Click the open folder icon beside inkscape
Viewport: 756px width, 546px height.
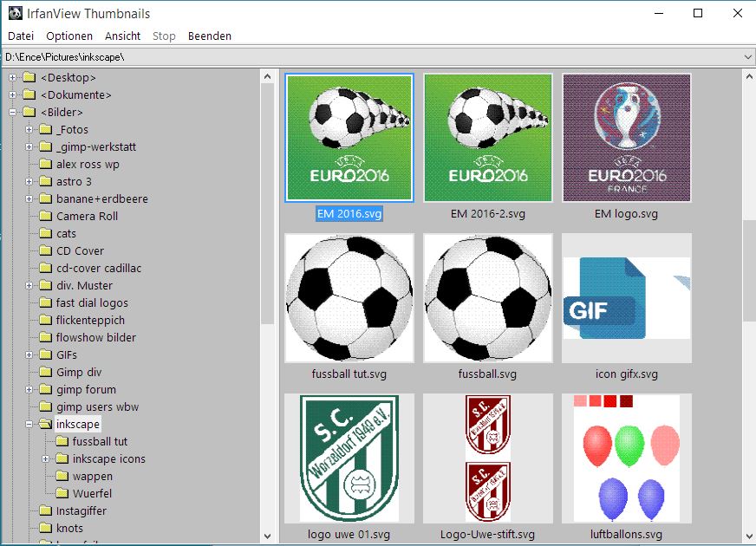(45, 425)
